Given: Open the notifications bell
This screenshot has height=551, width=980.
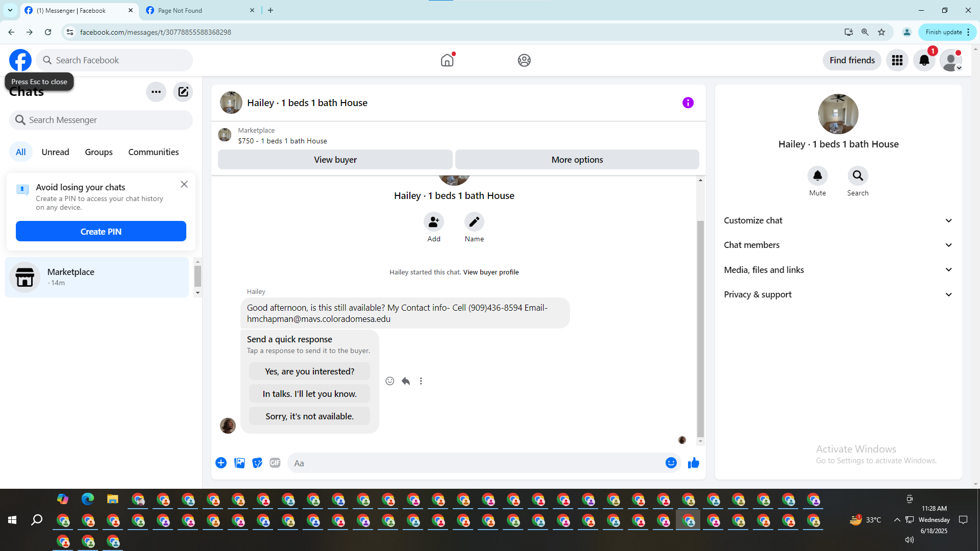Looking at the screenshot, I should pyautogui.click(x=924, y=60).
